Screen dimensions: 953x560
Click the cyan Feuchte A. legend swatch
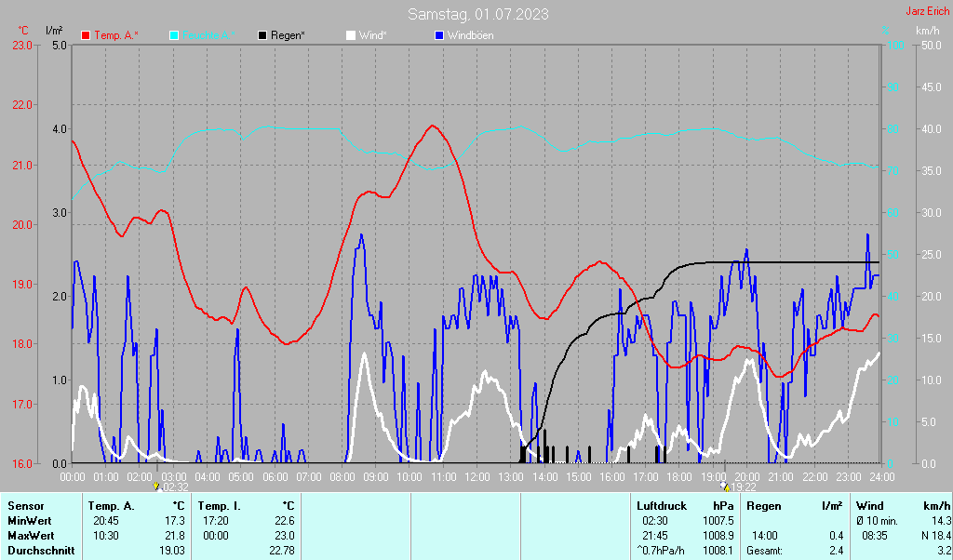click(174, 35)
